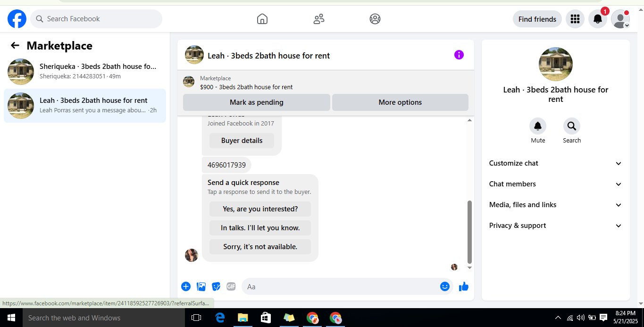
Task: Send quick response 'Sorry, it's not available.'
Action: tap(260, 247)
